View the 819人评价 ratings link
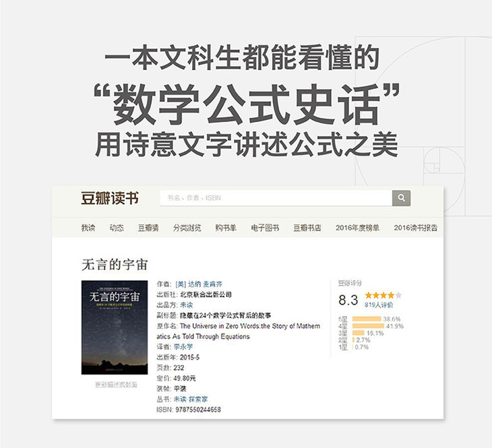The image size is (492, 448). click(378, 305)
